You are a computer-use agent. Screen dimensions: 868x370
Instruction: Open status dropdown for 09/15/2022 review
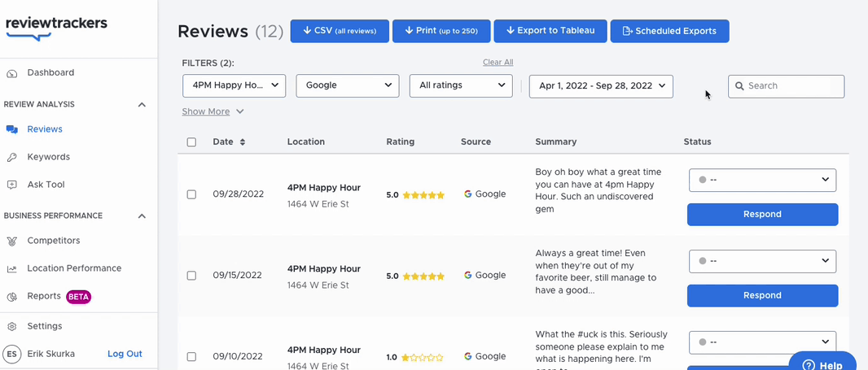coord(762,261)
